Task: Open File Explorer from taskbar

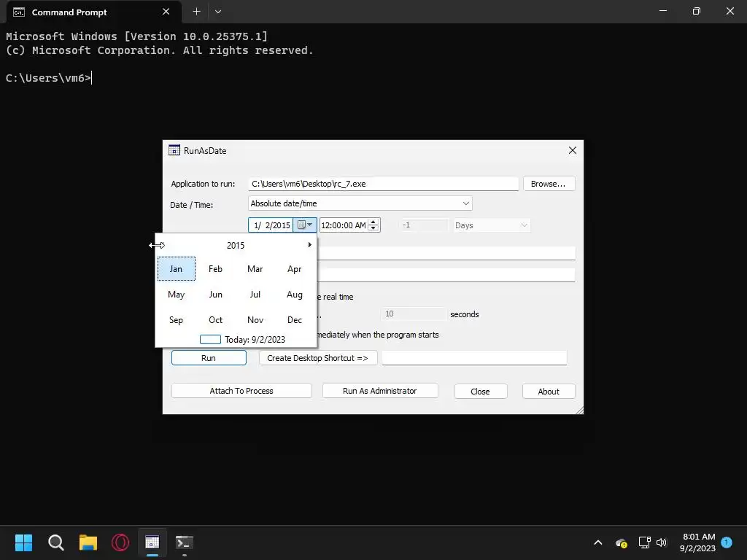Action: (x=88, y=542)
